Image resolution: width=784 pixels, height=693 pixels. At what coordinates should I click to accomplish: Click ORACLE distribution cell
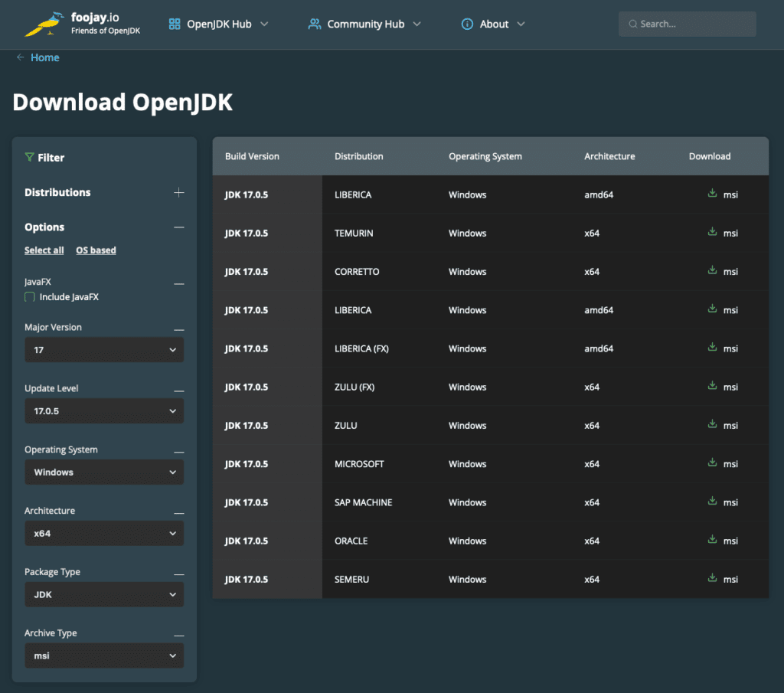(351, 541)
